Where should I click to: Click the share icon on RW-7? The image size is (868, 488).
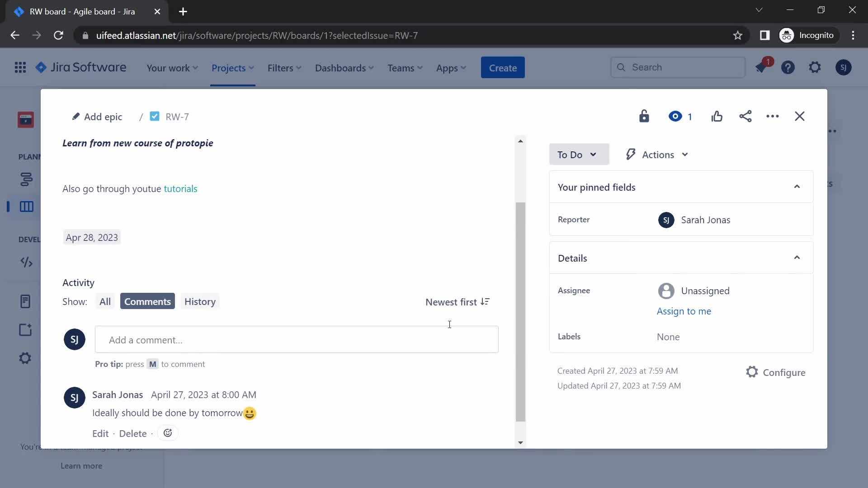[x=745, y=116]
